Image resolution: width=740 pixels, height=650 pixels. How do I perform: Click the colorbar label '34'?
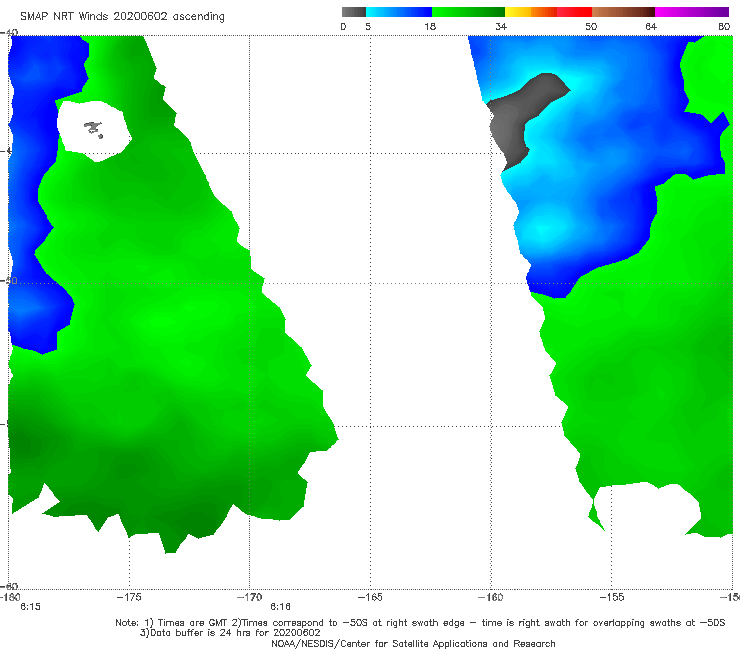501,27
